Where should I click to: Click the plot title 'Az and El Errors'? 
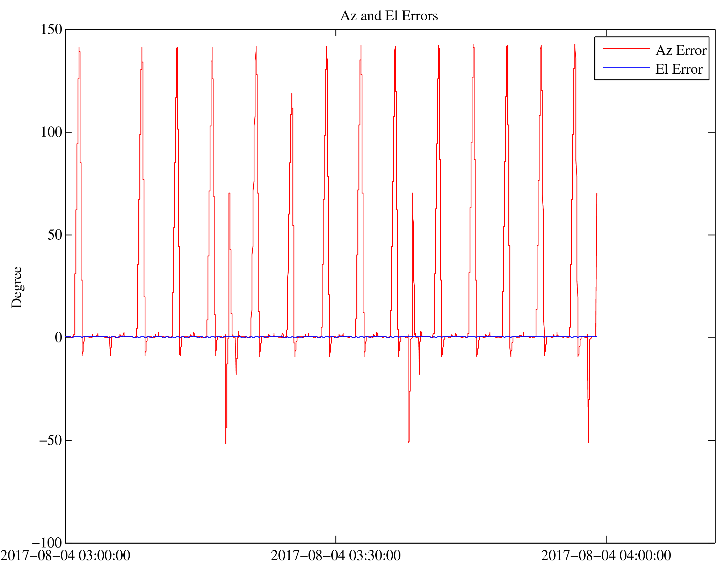[389, 16]
